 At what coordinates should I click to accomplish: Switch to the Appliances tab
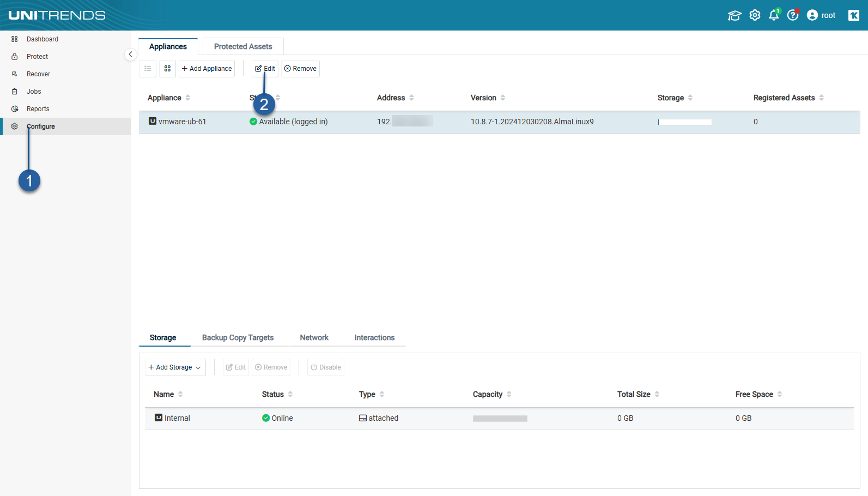(168, 46)
